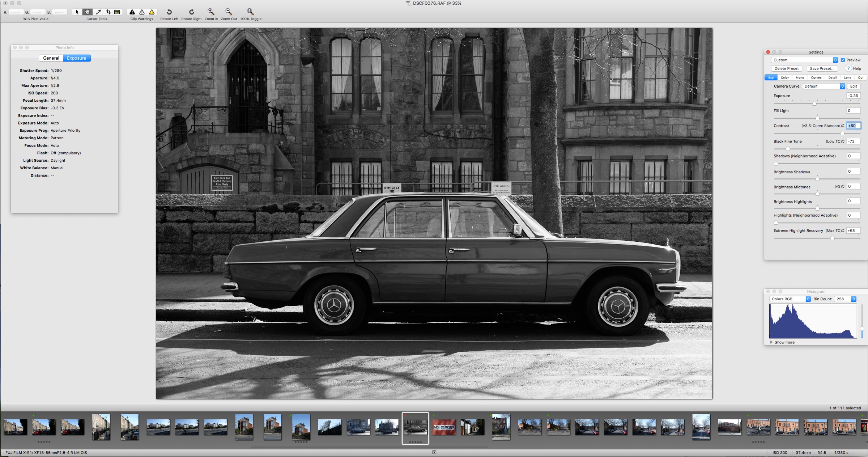
Task: Open the Detail settings tab
Action: coord(833,77)
